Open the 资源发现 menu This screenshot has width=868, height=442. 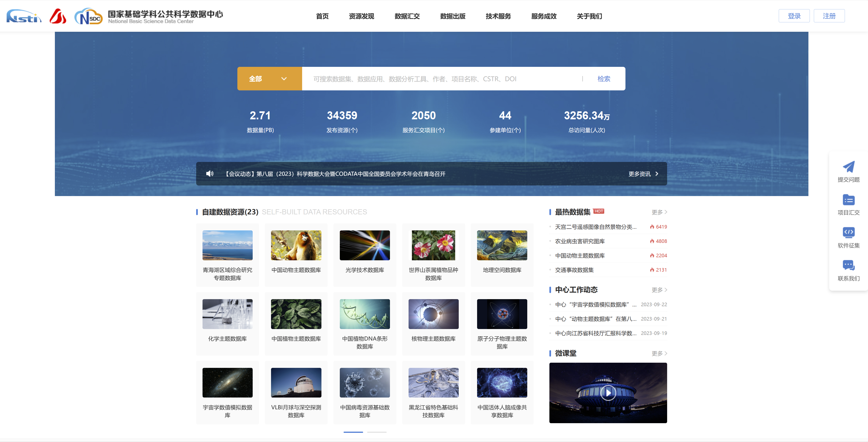coord(361,16)
